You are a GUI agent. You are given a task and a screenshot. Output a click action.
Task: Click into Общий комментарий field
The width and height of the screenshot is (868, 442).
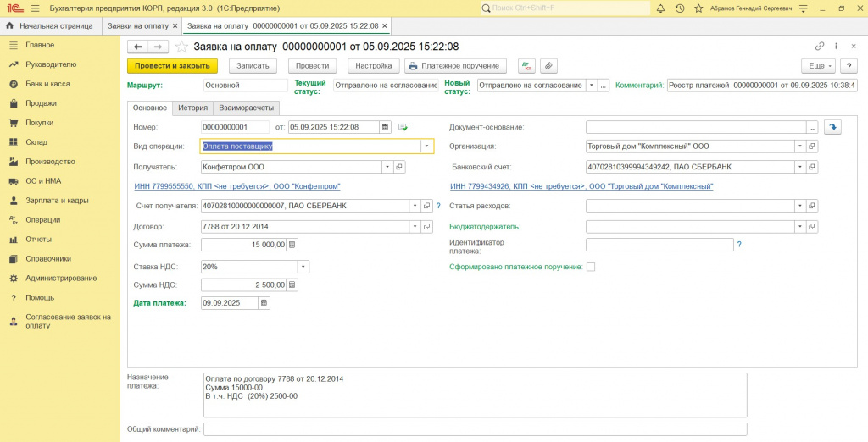click(x=475, y=429)
